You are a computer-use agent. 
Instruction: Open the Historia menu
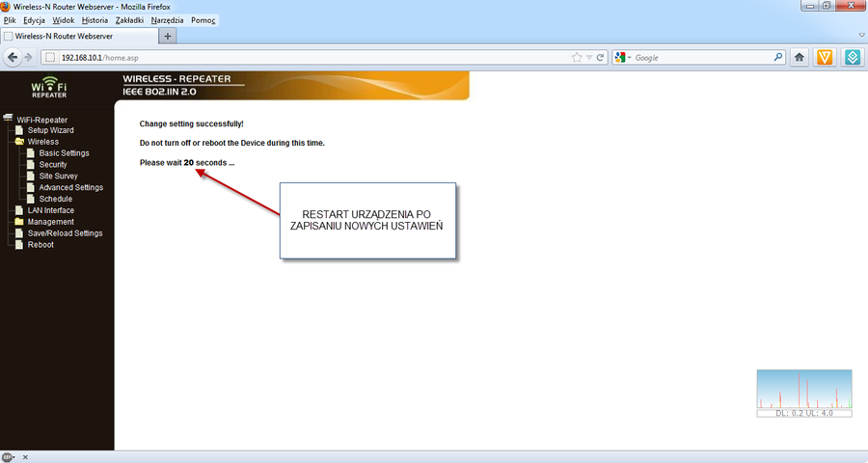pyautogui.click(x=95, y=20)
